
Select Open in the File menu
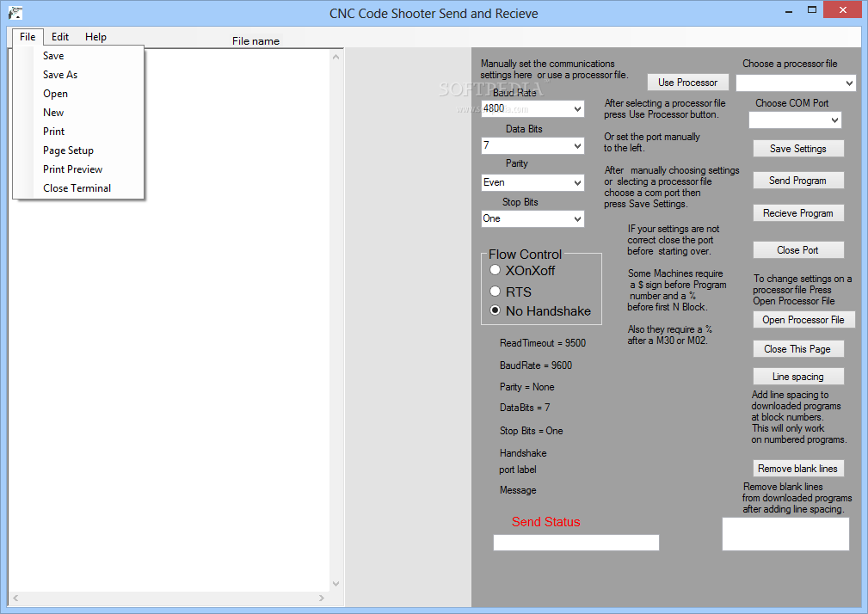[78, 94]
